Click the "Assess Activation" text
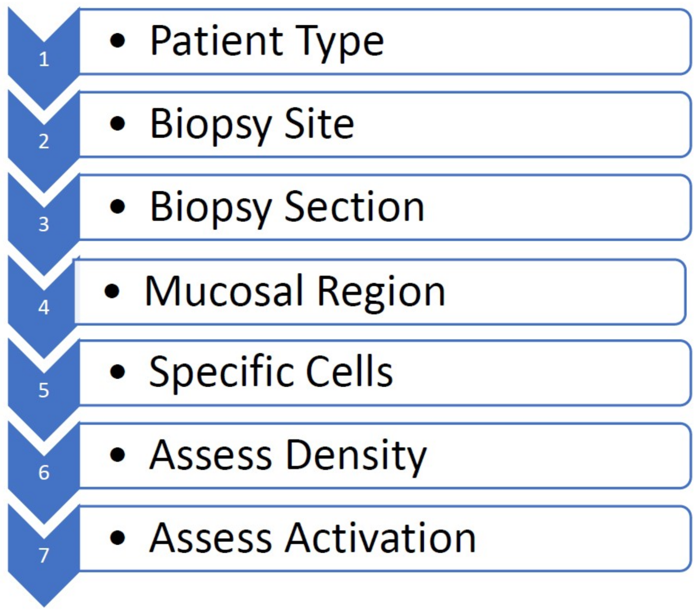Image resolution: width=700 pixels, height=616 pixels. coord(313,538)
